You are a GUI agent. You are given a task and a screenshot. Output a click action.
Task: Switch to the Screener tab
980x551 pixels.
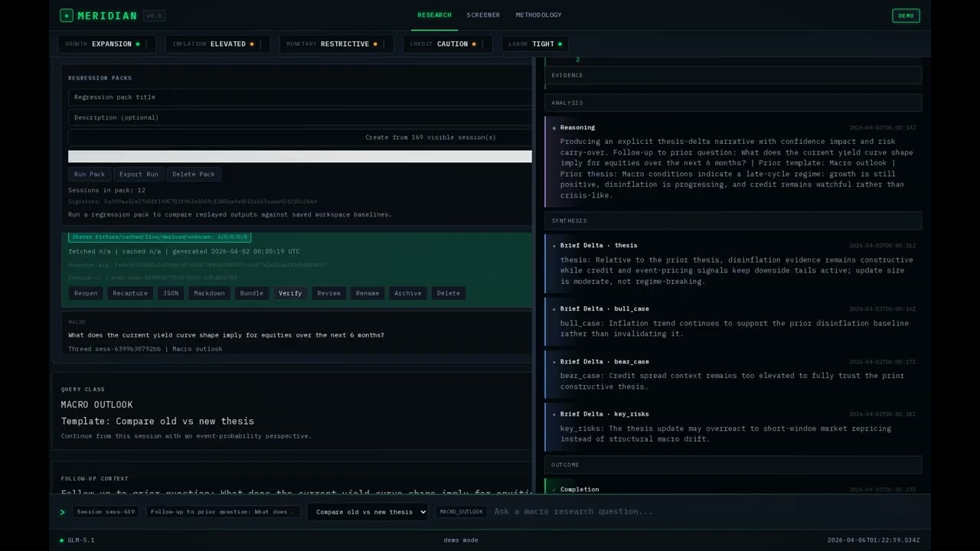(x=483, y=15)
